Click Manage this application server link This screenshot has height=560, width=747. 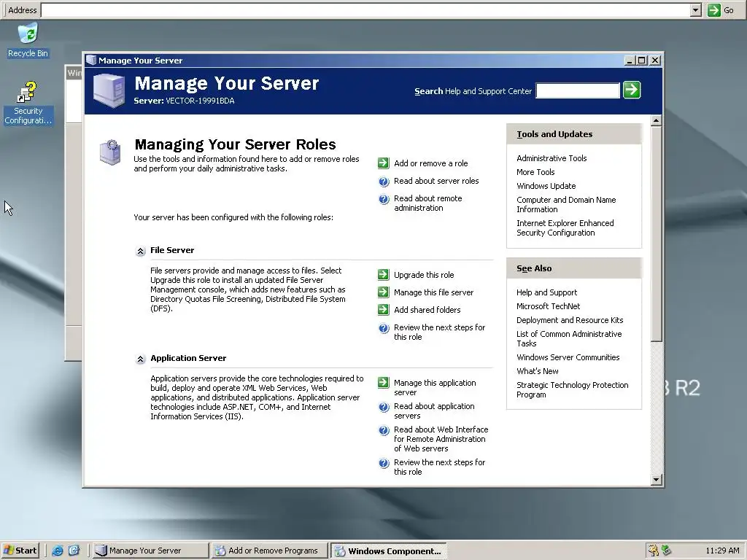pyautogui.click(x=435, y=388)
